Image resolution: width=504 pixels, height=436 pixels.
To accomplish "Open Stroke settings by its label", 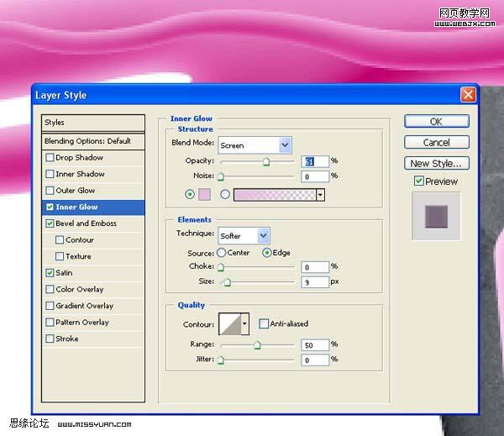I will tap(67, 339).
